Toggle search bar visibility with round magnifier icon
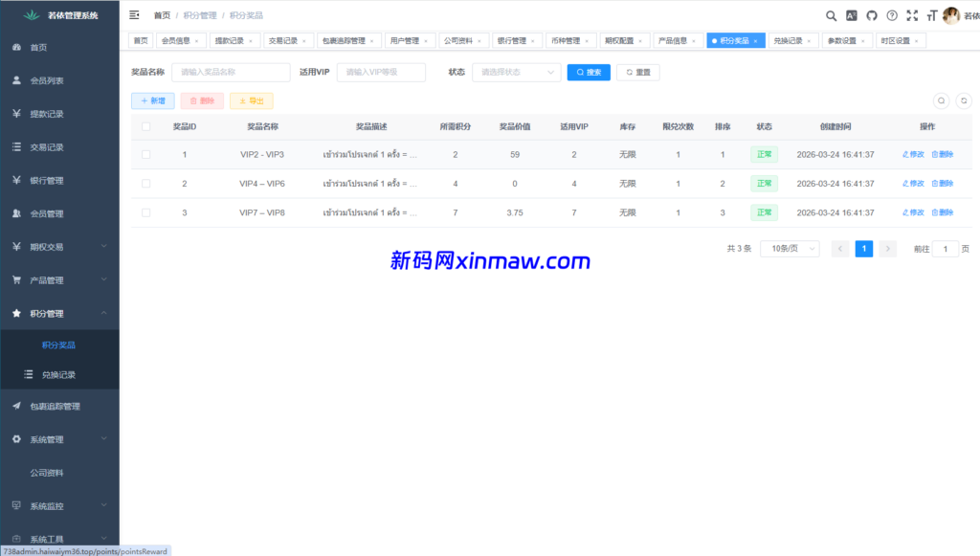 [942, 100]
